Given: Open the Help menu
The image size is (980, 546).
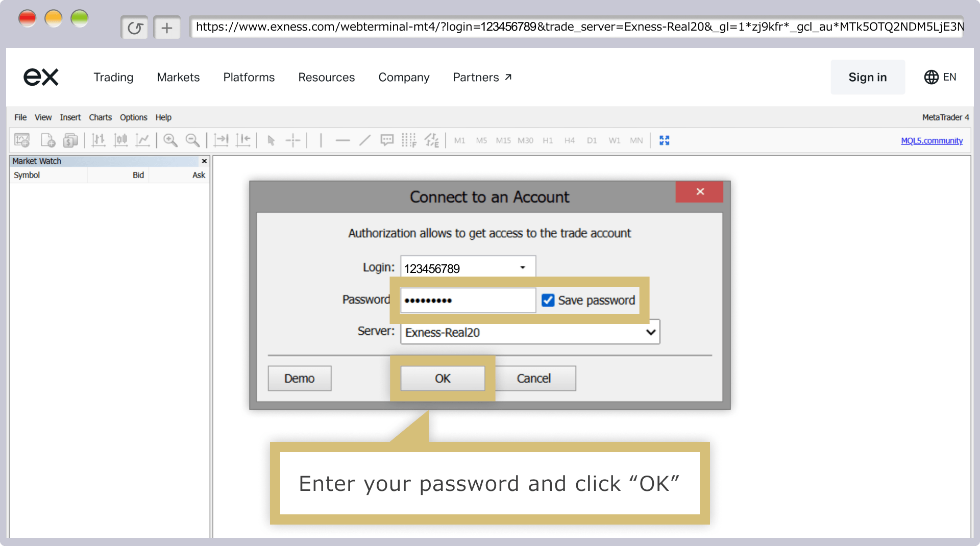Looking at the screenshot, I should [163, 117].
